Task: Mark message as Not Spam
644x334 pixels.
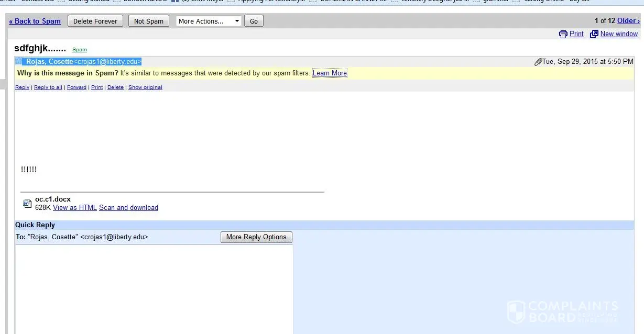Action: (148, 21)
